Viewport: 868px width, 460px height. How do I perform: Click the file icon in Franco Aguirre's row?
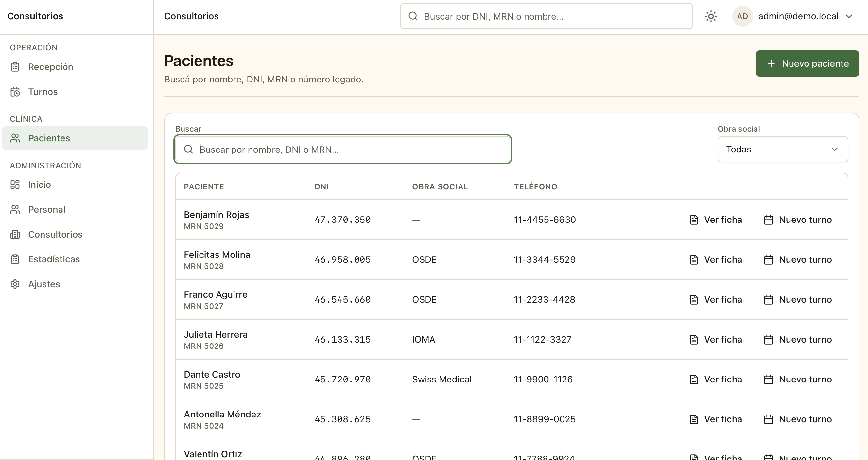[694, 300]
